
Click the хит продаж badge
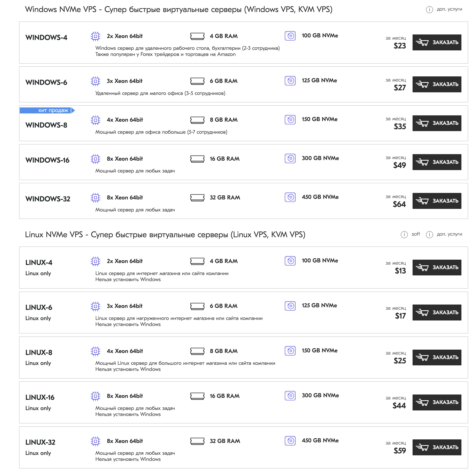coord(47,110)
